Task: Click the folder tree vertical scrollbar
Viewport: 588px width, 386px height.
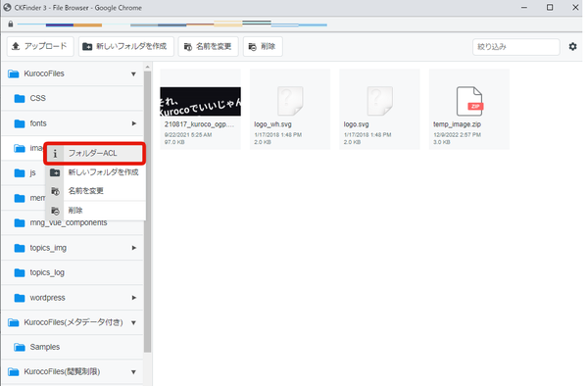Action: click(x=147, y=212)
